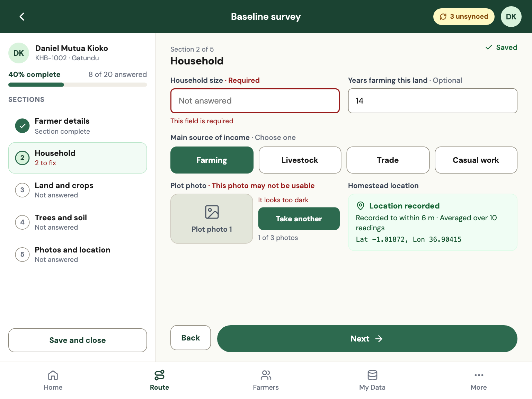Viewport: 532px width, 399px height.
Task: Open the Farmers tab icon
Action: point(266,375)
